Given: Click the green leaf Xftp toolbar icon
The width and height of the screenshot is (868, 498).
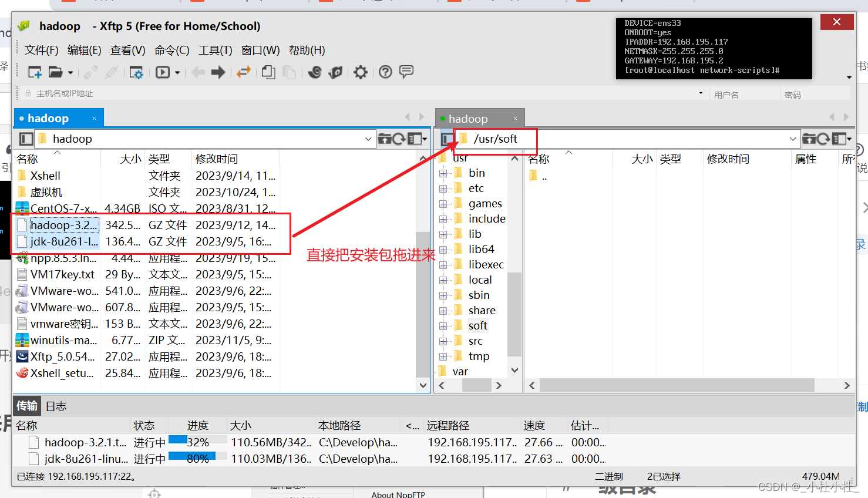Looking at the screenshot, I should click(335, 72).
